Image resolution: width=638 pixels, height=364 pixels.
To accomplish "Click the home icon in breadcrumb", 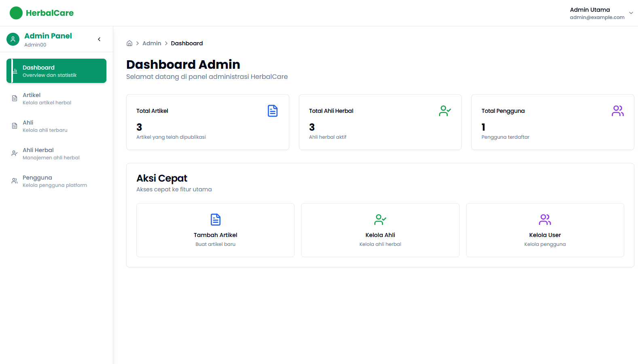I will click(129, 43).
